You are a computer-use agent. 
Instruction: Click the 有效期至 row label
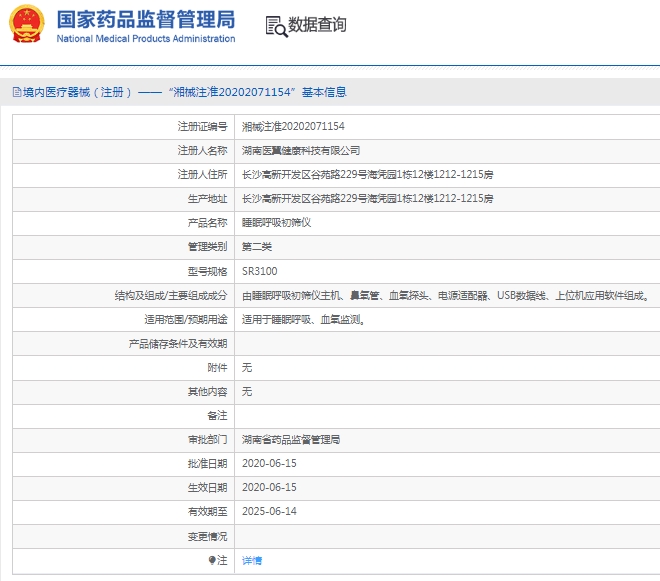pos(208,512)
